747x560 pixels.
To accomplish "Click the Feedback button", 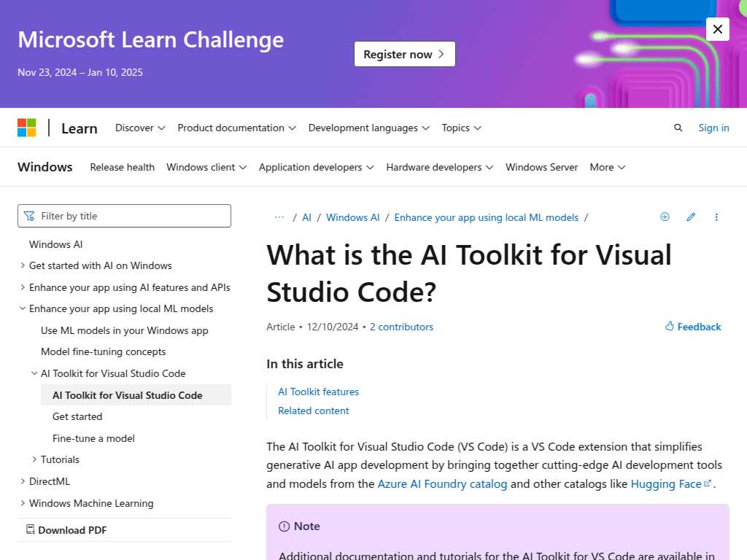I will 693,327.
